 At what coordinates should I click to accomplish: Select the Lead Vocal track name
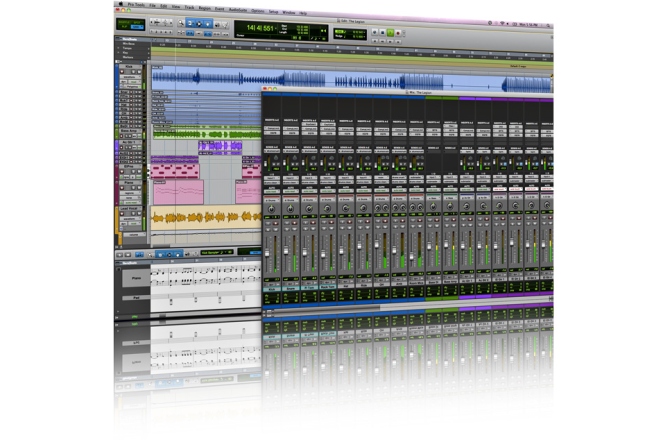click(129, 208)
